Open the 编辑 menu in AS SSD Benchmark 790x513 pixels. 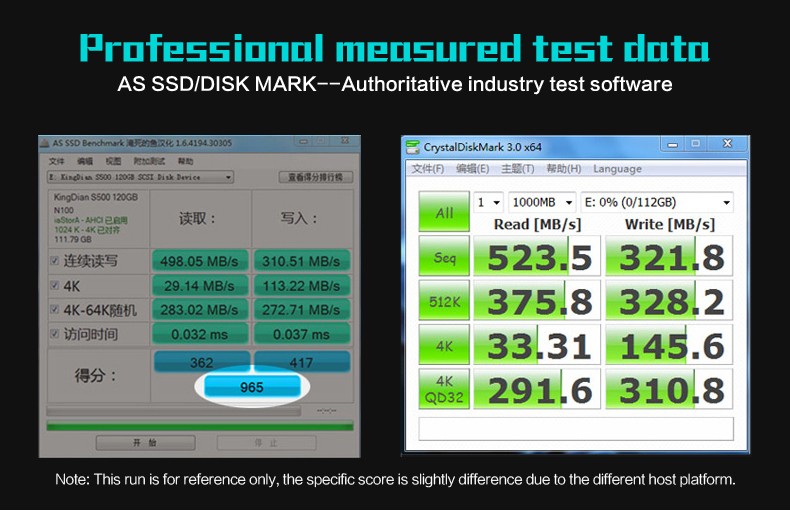tap(85, 161)
